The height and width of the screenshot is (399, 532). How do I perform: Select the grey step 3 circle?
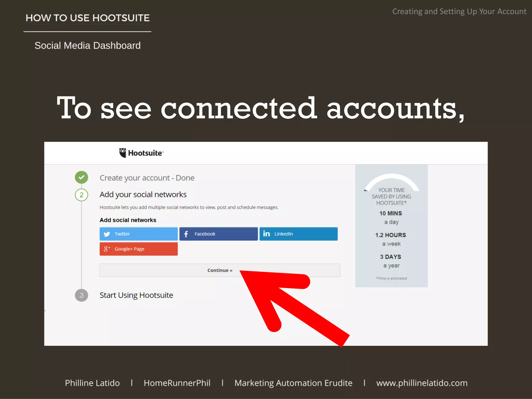pyautogui.click(x=82, y=295)
